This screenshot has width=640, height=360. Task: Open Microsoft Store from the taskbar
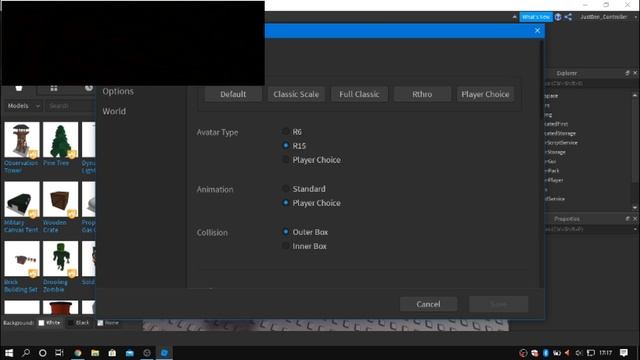tap(112, 353)
